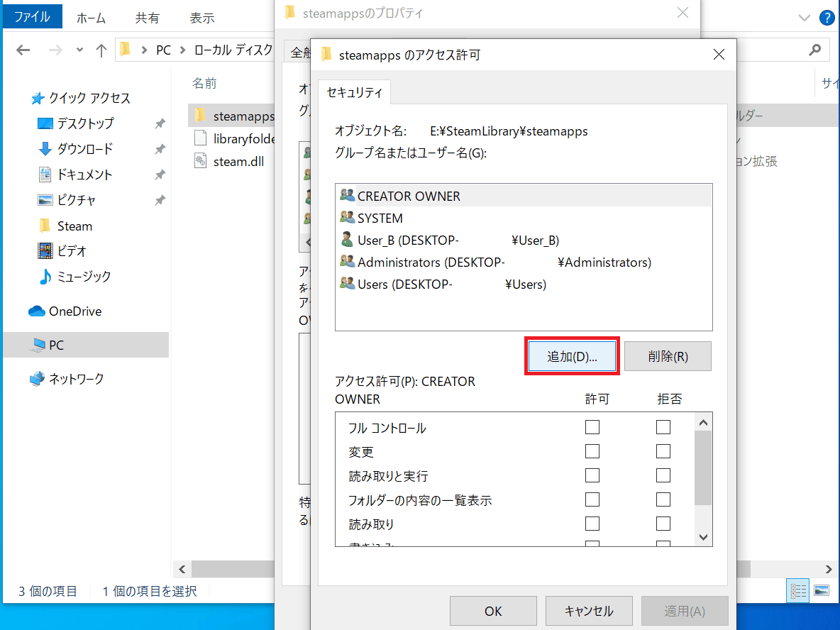This screenshot has width=840, height=630.
Task: Open ドキュメント in the sidebar
Action: (84, 175)
